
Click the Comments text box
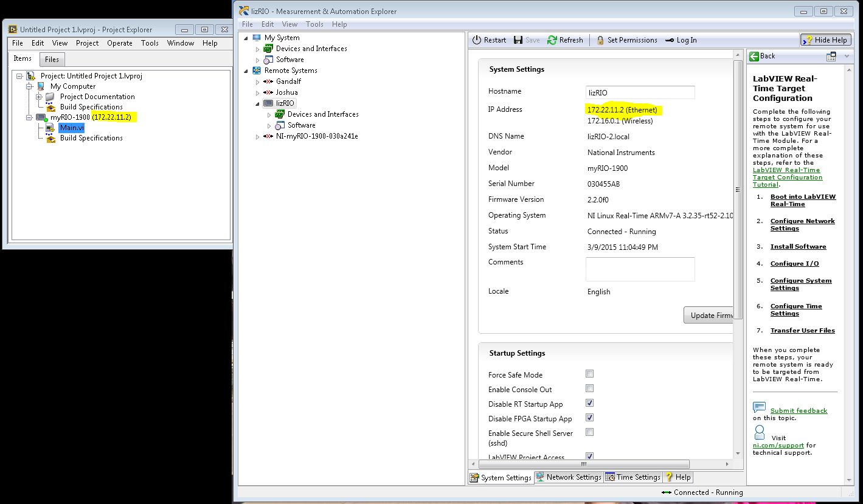point(640,269)
